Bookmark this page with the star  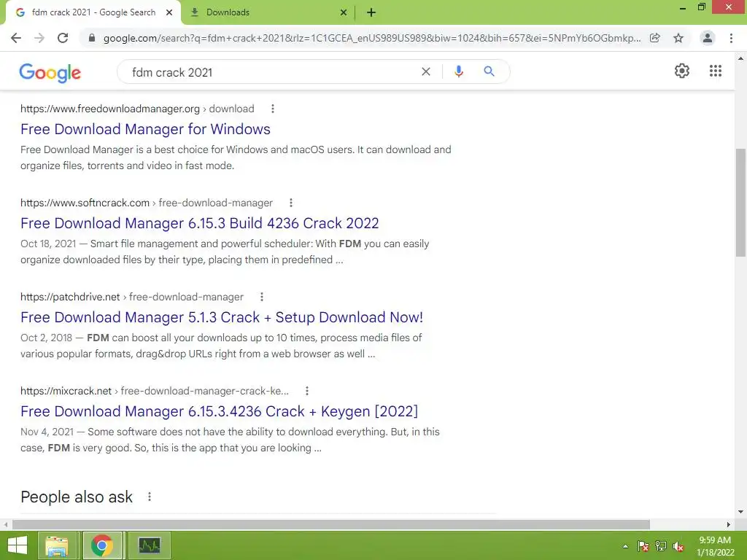[x=678, y=38]
